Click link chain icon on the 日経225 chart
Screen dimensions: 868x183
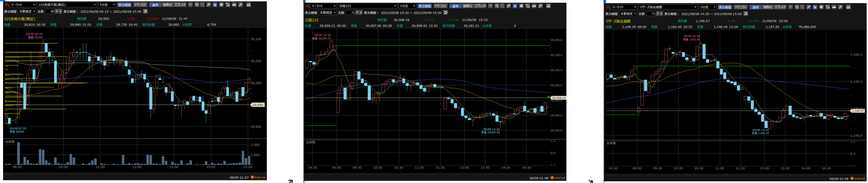[307, 6]
